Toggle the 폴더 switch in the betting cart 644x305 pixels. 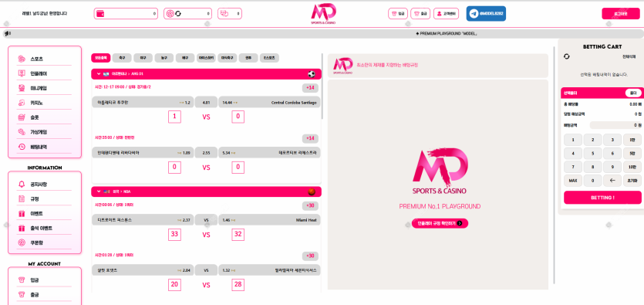point(632,93)
